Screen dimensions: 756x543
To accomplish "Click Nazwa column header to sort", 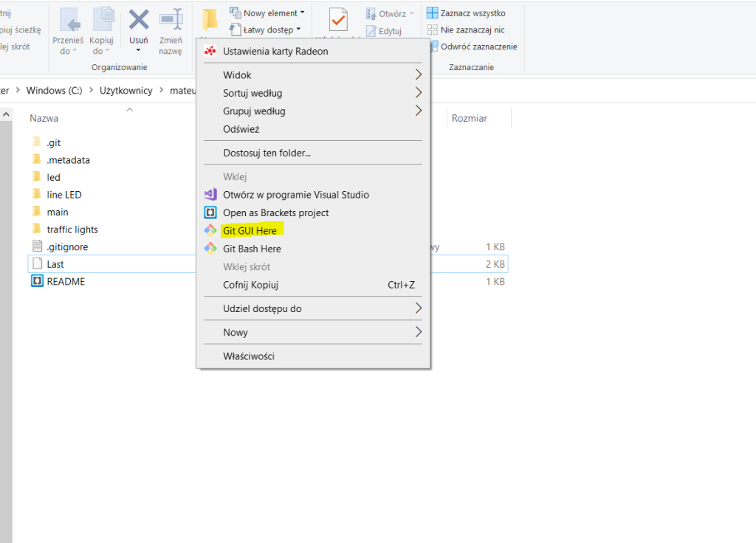I will tap(44, 118).
